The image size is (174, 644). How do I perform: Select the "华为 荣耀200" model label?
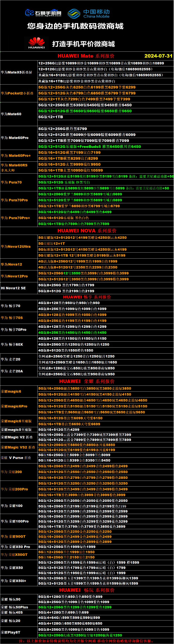11,472
